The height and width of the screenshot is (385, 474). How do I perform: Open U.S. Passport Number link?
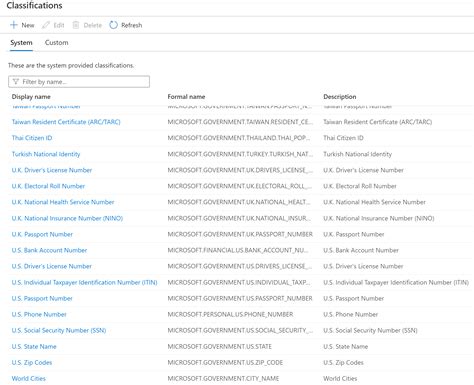pos(42,298)
